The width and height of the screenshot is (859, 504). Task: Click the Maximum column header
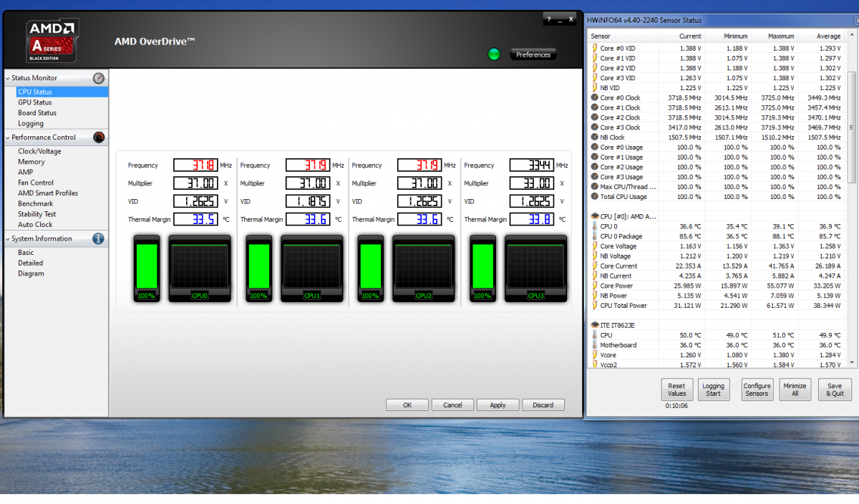(x=775, y=37)
